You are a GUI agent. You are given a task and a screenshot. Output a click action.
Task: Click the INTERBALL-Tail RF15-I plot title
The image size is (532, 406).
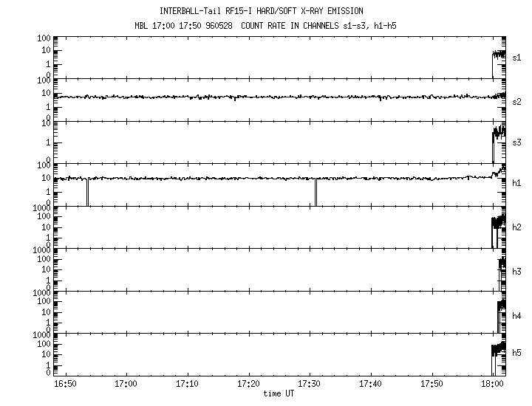[x=261, y=11]
